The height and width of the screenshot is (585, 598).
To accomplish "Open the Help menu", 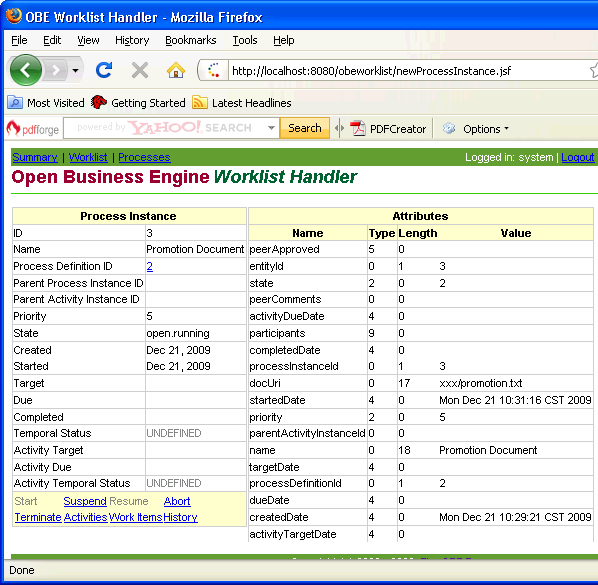I will point(284,40).
